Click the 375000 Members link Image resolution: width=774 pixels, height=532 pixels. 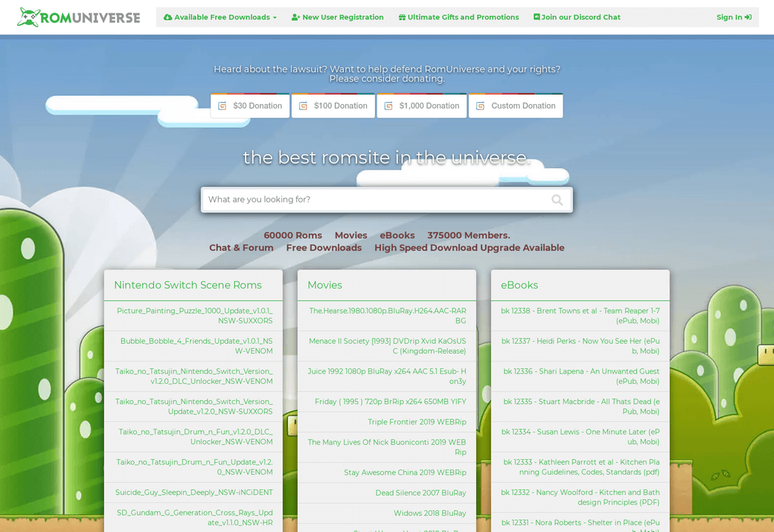468,235
